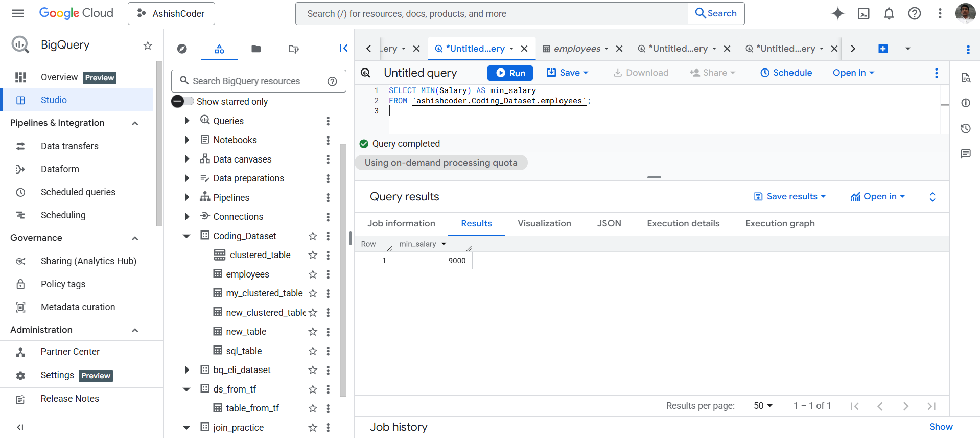Star the clustered_table table
Viewport: 980px width, 438px height.
[313, 255]
